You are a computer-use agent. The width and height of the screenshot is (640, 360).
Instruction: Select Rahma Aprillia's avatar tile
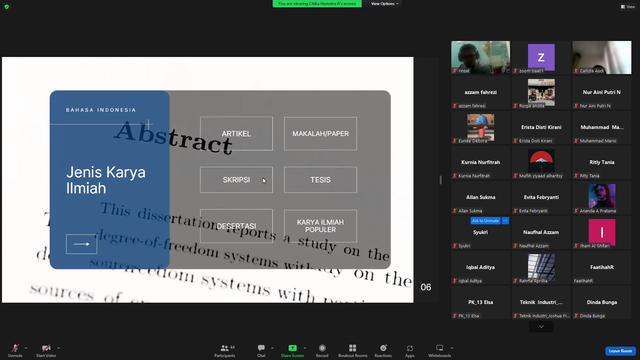point(541,268)
